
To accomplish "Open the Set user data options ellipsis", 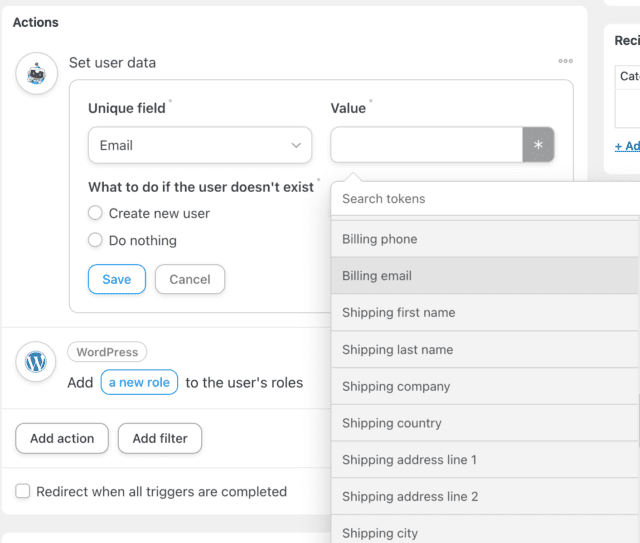I will (x=565, y=62).
